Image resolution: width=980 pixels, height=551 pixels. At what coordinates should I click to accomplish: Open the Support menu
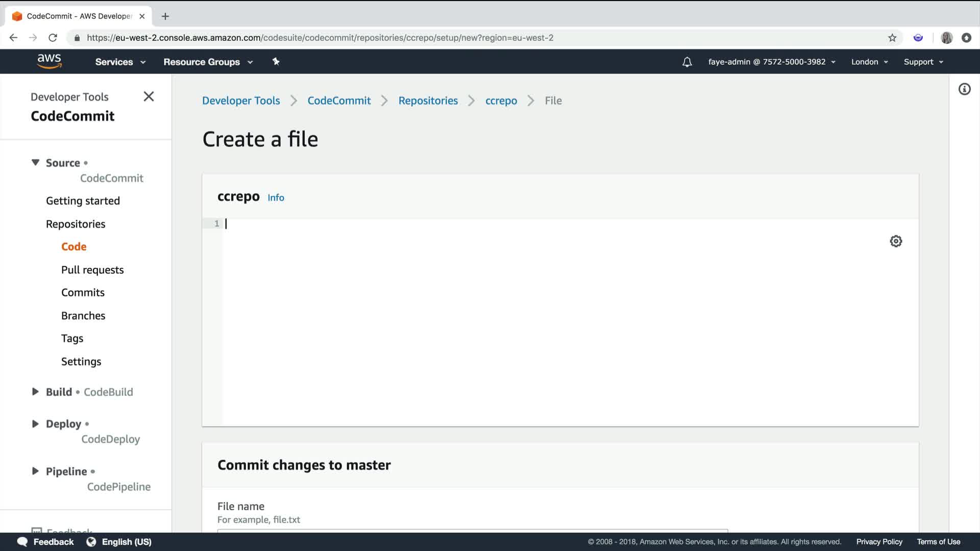(923, 62)
